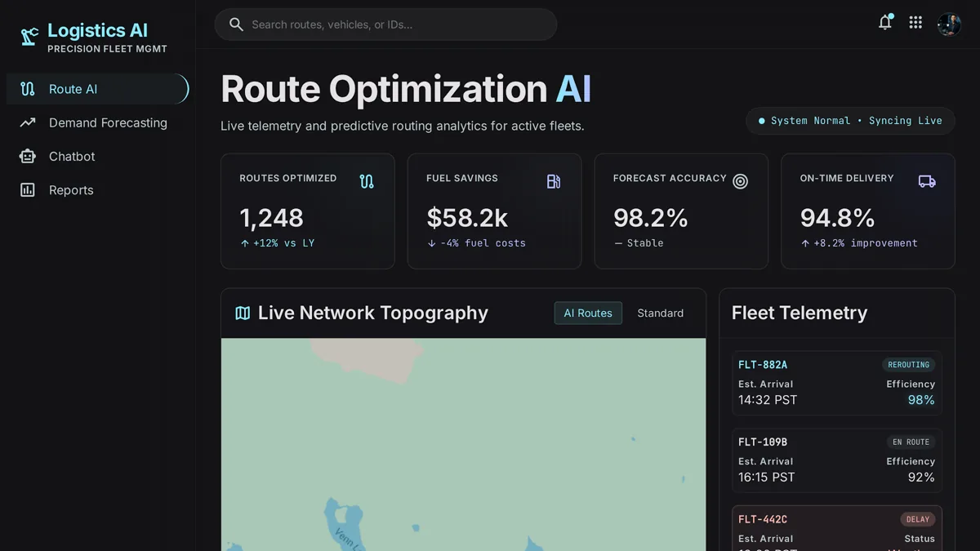Click the Reports chart icon
The image size is (980, 551).
pos(28,190)
